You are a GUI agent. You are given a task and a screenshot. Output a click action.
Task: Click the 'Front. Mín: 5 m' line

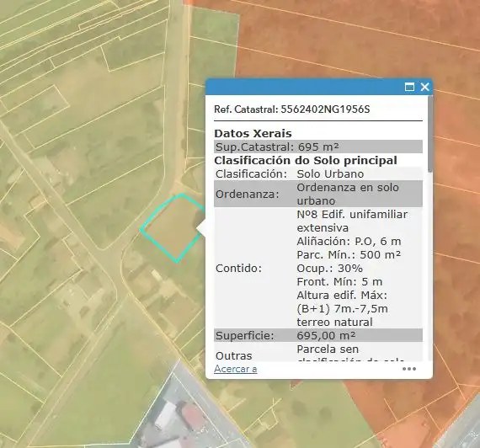(339, 282)
